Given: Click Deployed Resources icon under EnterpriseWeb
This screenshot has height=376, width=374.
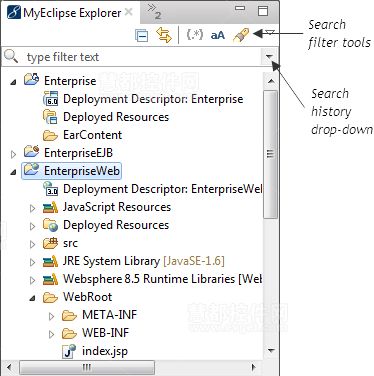Looking at the screenshot, I should tap(50, 225).
